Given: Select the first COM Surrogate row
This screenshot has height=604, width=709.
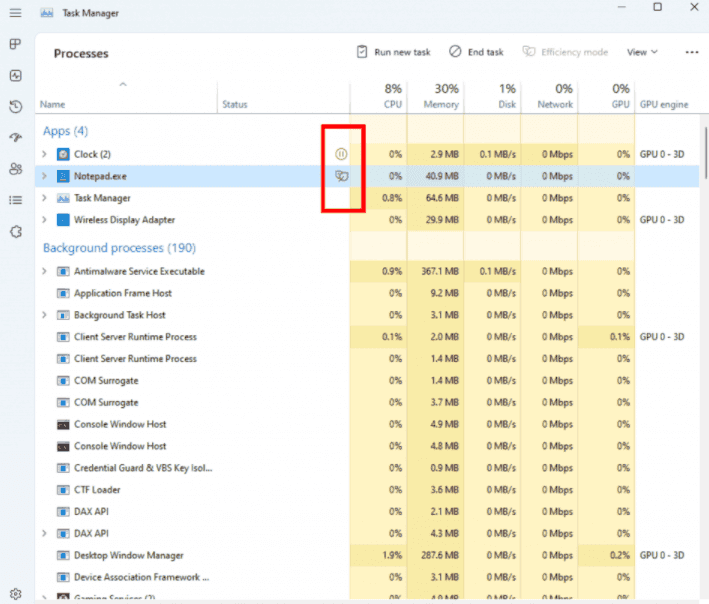Looking at the screenshot, I should click(367, 381).
